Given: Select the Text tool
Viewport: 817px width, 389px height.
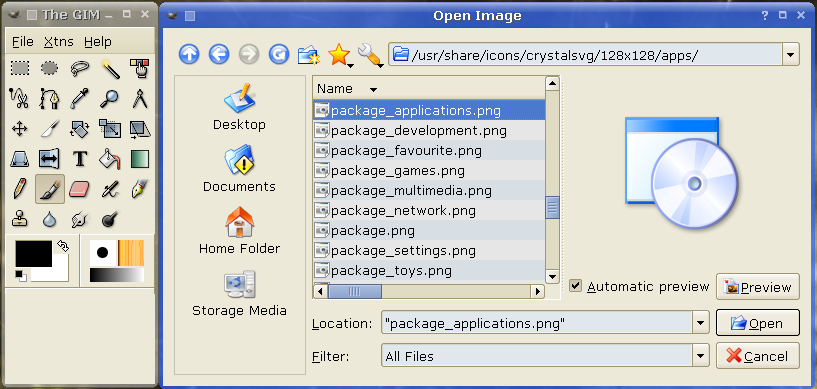Looking at the screenshot, I should click(80, 159).
